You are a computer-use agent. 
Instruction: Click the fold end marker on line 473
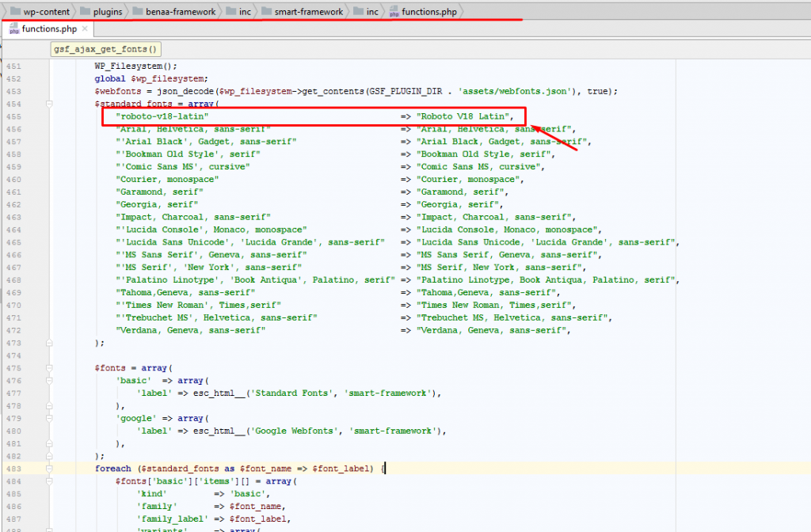(49, 343)
